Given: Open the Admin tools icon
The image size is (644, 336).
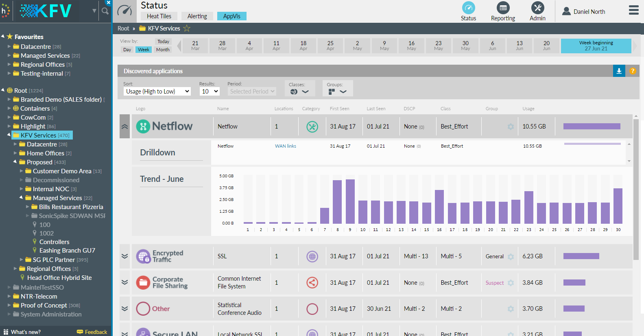Looking at the screenshot, I should coord(537,8).
